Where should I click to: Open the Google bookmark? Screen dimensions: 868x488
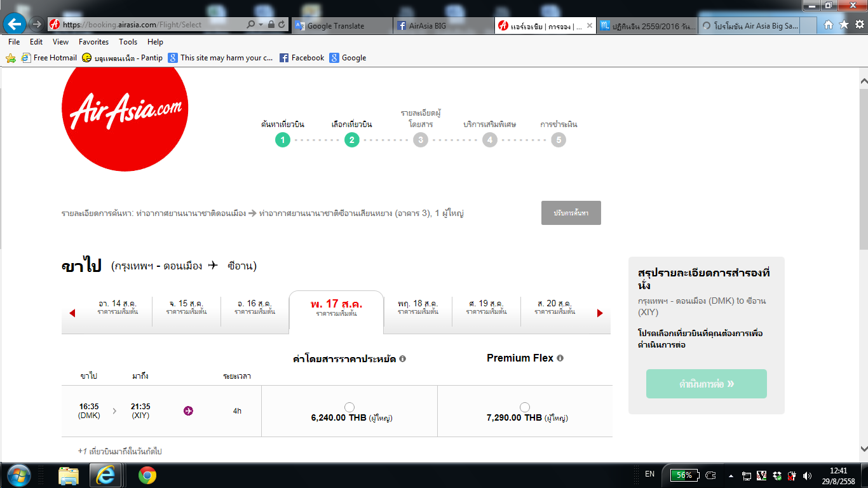pyautogui.click(x=348, y=58)
